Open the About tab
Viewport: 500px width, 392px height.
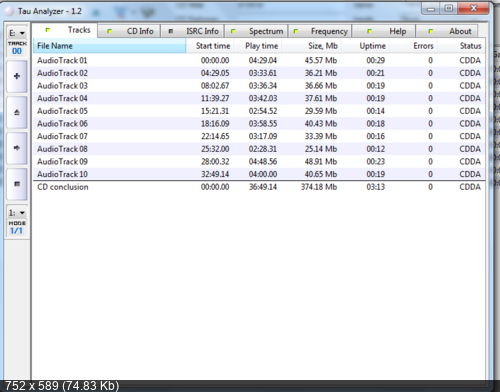[447, 31]
